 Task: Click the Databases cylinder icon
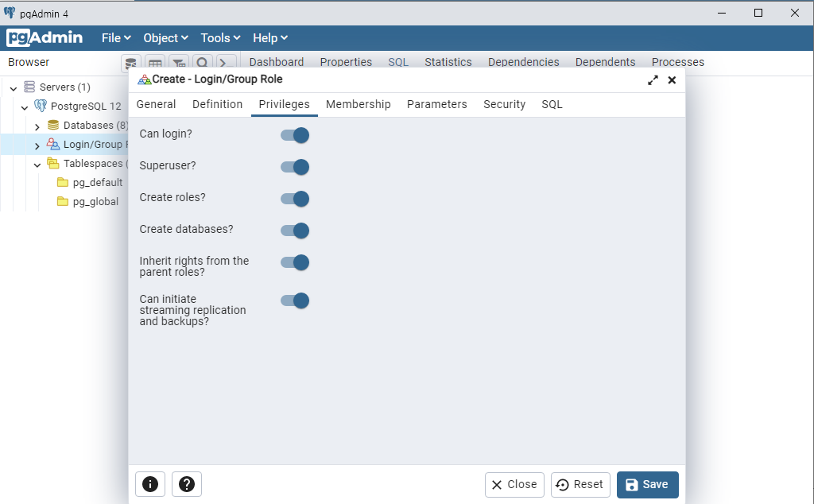53,125
